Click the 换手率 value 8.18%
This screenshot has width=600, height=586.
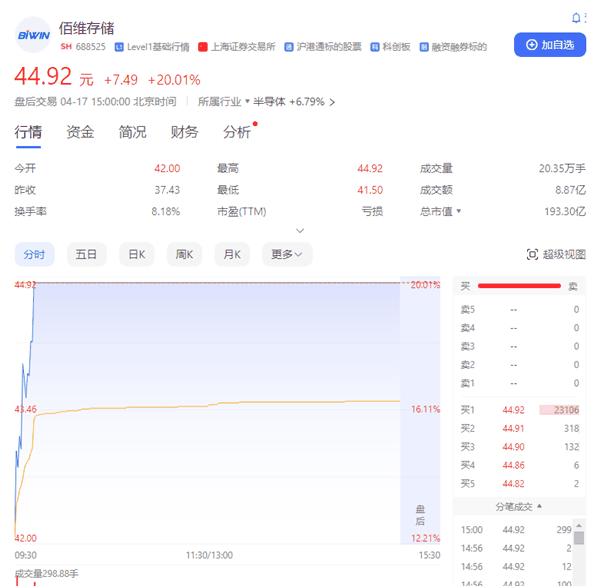[x=166, y=211]
